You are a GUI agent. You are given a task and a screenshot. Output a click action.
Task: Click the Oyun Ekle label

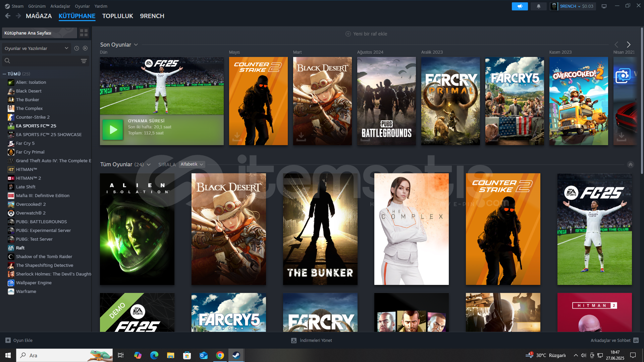coord(23,340)
